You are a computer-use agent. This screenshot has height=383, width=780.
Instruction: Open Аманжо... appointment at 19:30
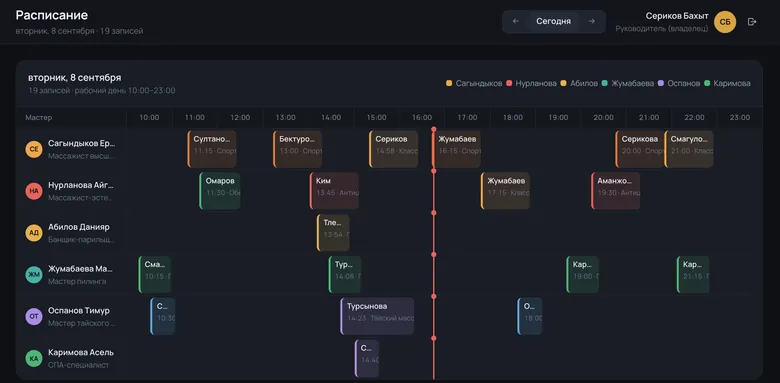pos(615,191)
